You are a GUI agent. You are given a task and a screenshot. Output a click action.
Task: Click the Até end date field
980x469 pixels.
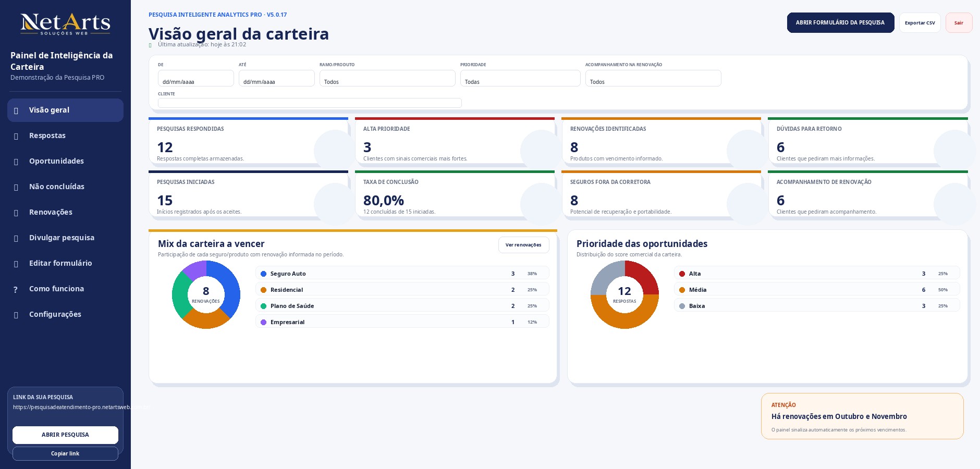click(277, 78)
